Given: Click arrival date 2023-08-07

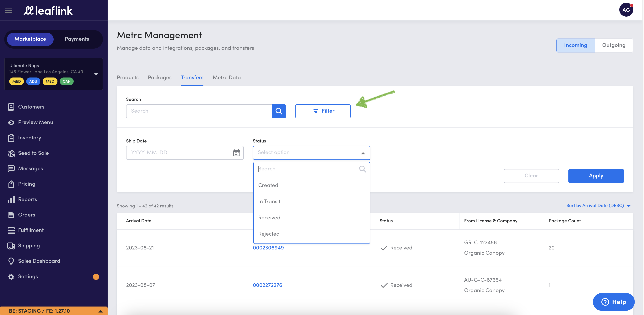Looking at the screenshot, I should point(141,285).
